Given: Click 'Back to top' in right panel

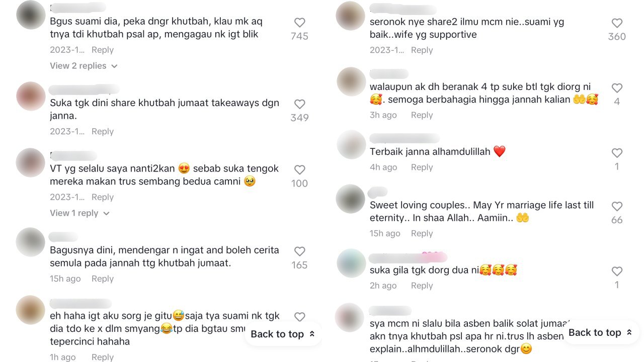Looking at the screenshot, I should pyautogui.click(x=601, y=332).
